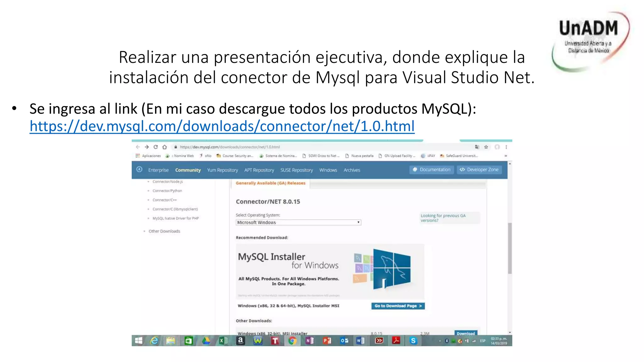Select the Community nav item

[x=188, y=170]
